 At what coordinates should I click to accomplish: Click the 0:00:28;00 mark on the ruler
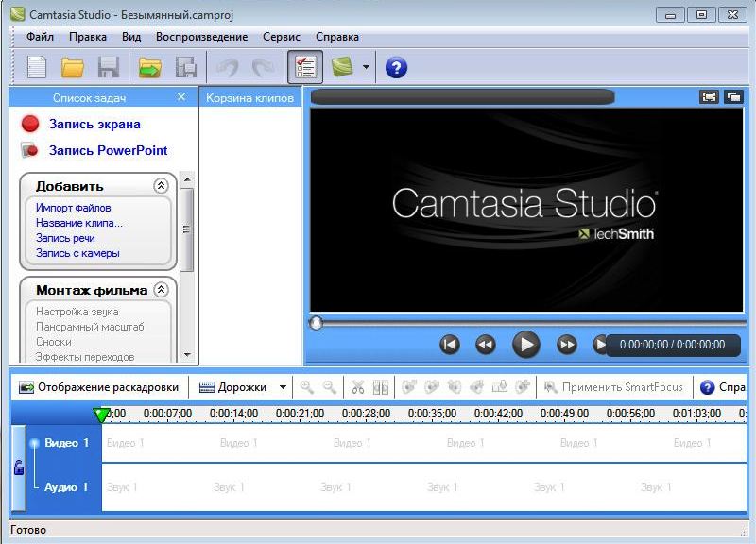(366, 414)
